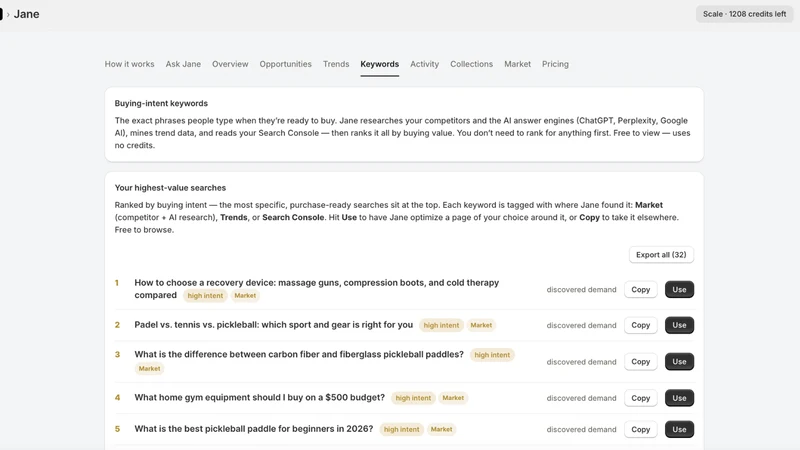Image resolution: width=800 pixels, height=450 pixels.
Task: Copy the carbon fiber vs fiberglass paddles keyword
Action: 640,361
